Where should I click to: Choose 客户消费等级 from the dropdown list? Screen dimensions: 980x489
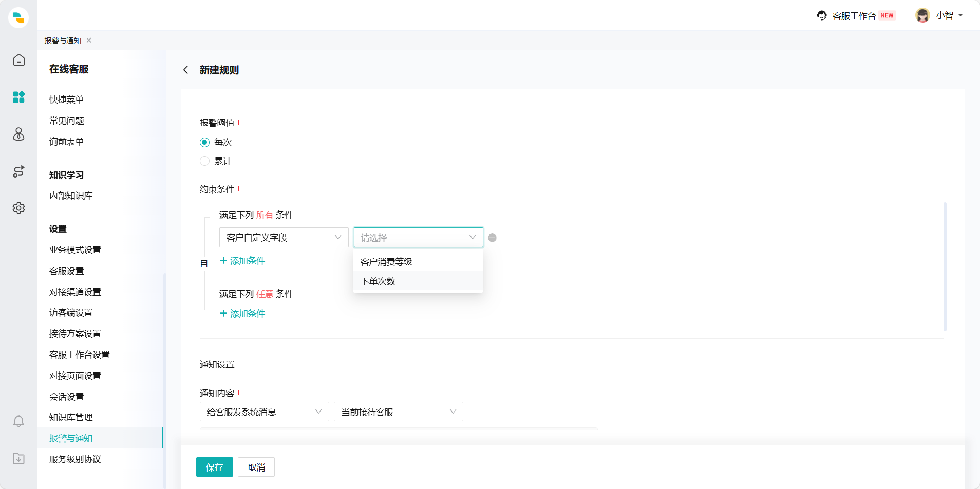(x=386, y=262)
